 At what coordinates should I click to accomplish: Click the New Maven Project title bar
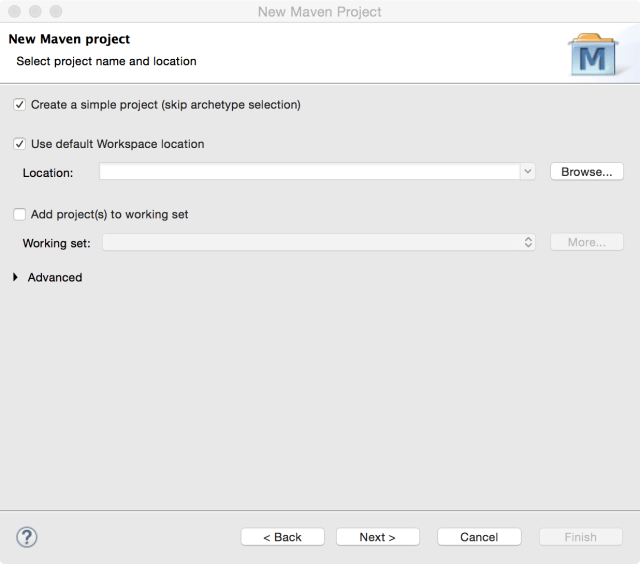(x=320, y=12)
